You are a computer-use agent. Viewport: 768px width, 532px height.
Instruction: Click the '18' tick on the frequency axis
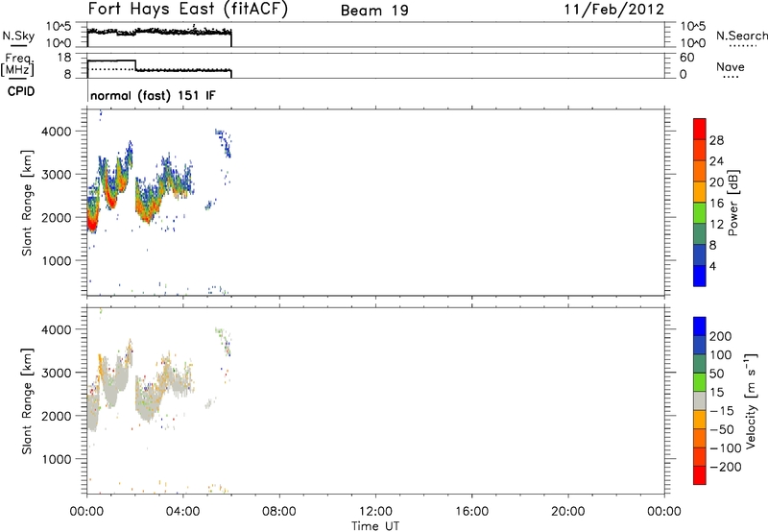coord(64,58)
